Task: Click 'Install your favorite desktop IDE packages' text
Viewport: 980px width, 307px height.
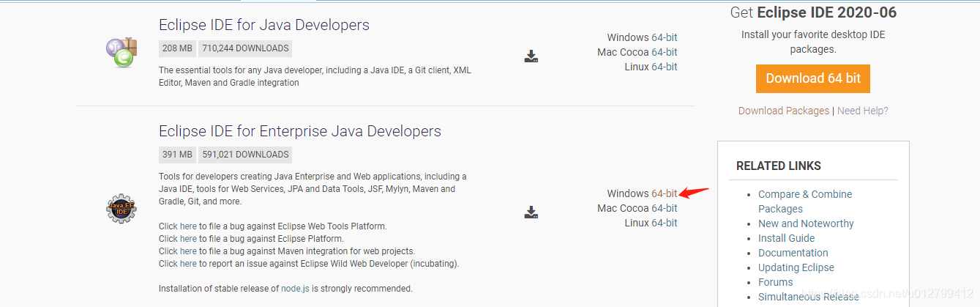Action: [813, 42]
